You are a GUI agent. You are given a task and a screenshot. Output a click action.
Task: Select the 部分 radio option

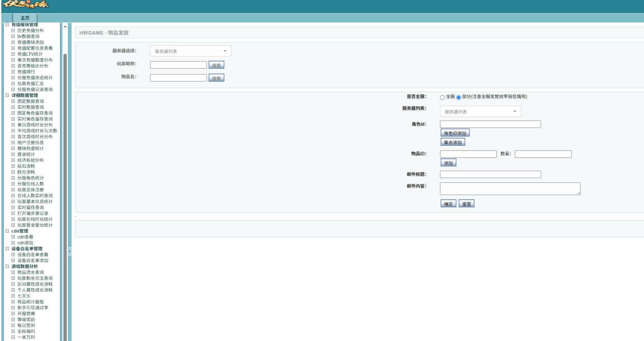click(458, 97)
